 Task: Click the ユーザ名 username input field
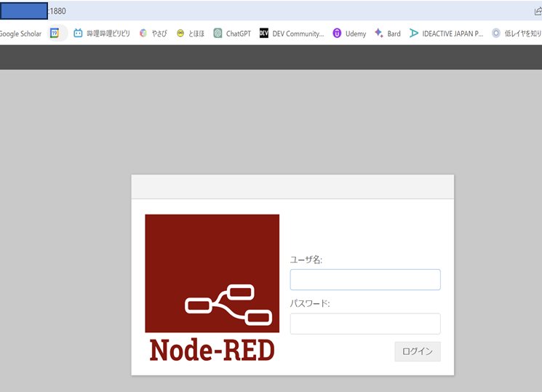click(x=365, y=280)
